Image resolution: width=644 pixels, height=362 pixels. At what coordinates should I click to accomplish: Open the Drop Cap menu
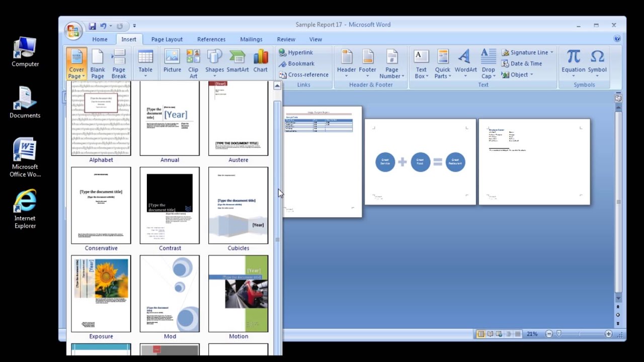coord(488,64)
